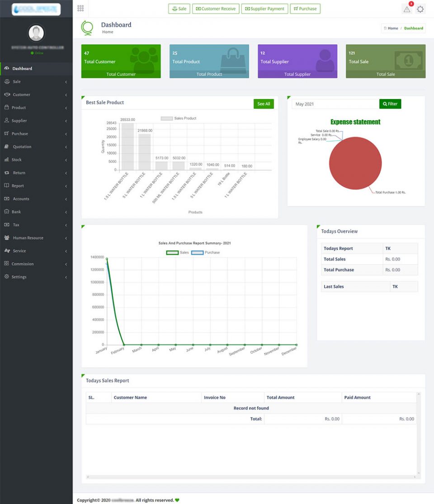
Task: Expand the Report menu chevron
Action: tap(66, 186)
